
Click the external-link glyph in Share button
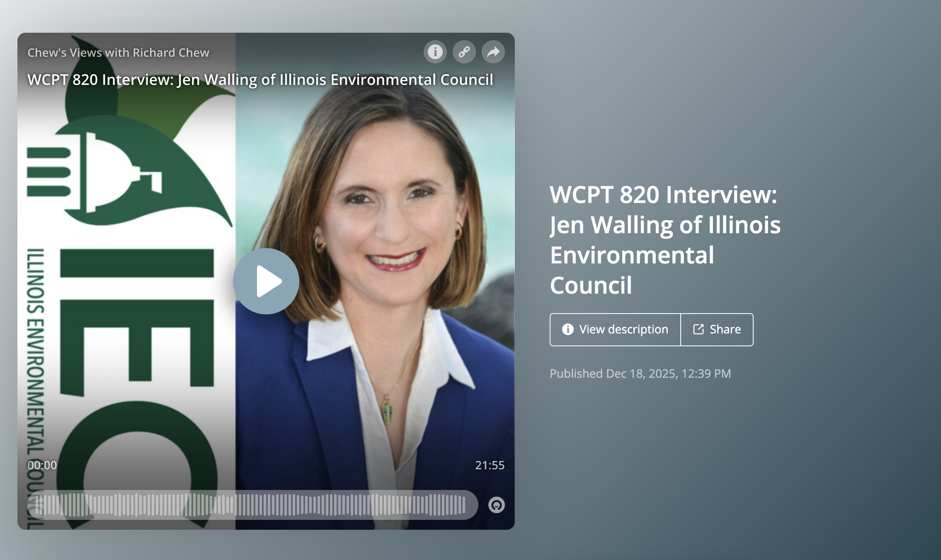tap(698, 329)
